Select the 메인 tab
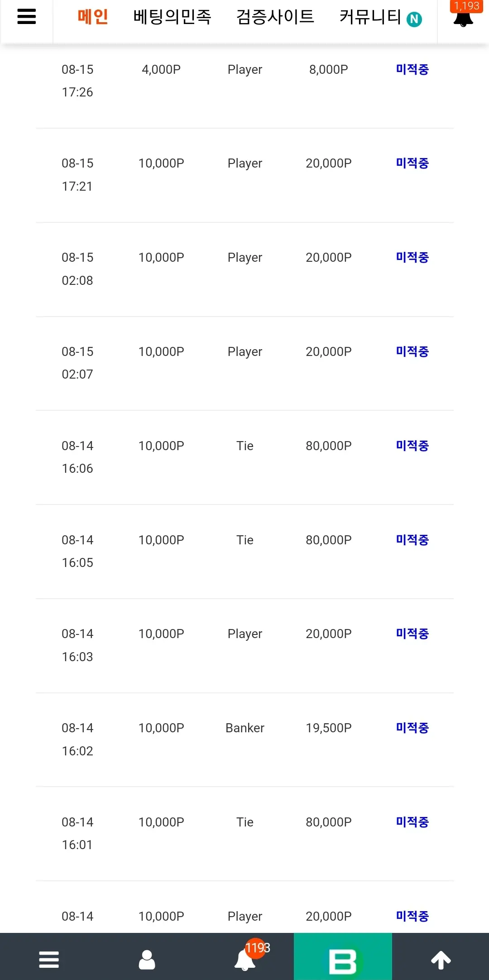The width and height of the screenshot is (489, 980). [93, 17]
